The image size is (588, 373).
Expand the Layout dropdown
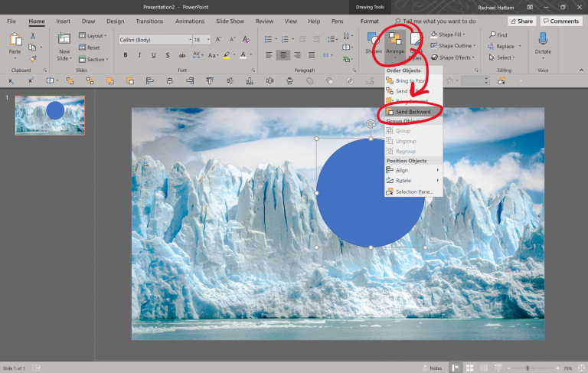click(x=96, y=35)
